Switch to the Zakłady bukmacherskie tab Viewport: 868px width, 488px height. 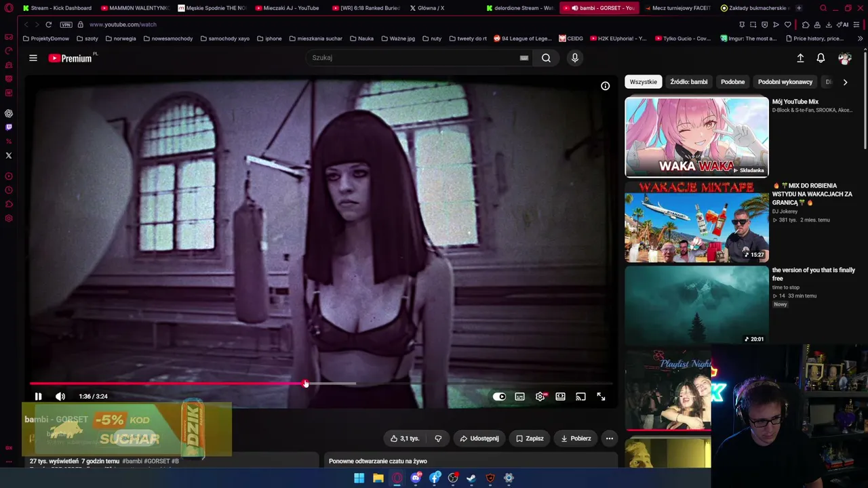[x=754, y=8]
